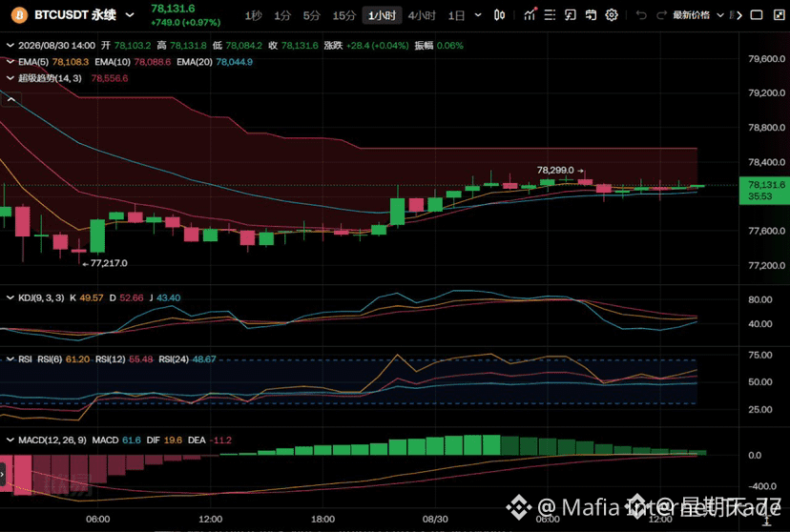Screen dimensions: 790x532
Task: Click the EMA(5) value 78,108.3
Action: tap(71, 62)
